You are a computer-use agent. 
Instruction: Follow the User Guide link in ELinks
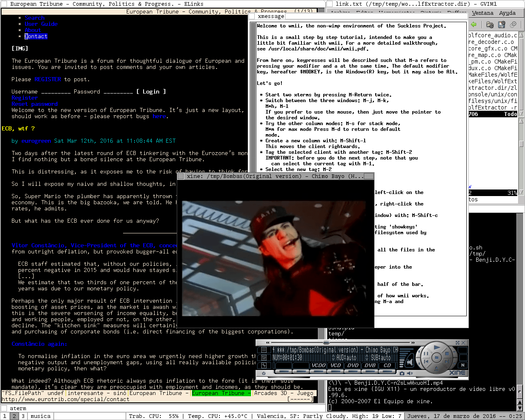pyautogui.click(x=41, y=24)
